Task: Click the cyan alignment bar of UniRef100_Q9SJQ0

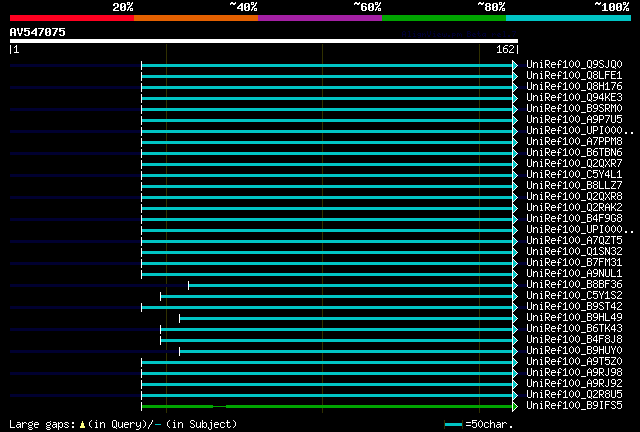Action: tap(327, 65)
